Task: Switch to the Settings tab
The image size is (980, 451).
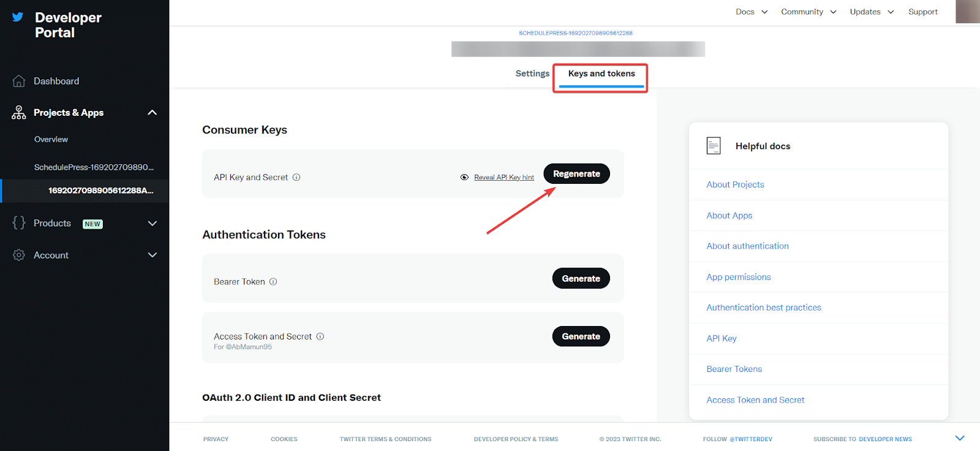Action: (x=532, y=74)
